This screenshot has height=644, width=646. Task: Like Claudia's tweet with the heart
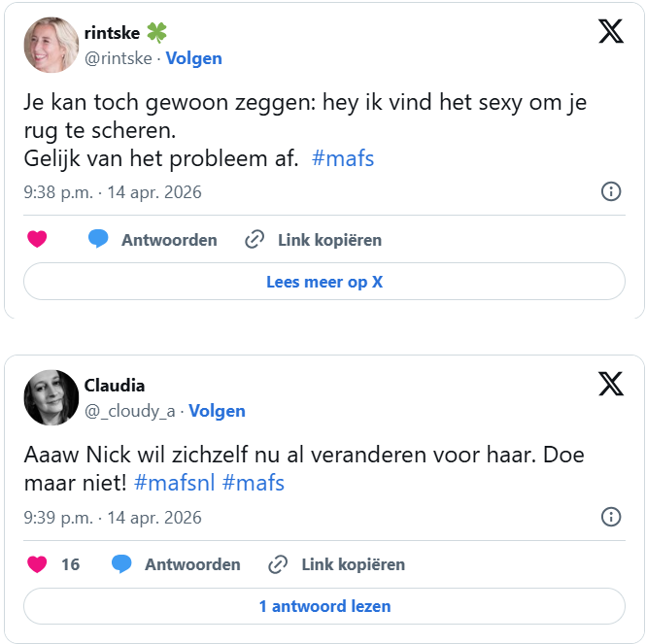pos(37,564)
